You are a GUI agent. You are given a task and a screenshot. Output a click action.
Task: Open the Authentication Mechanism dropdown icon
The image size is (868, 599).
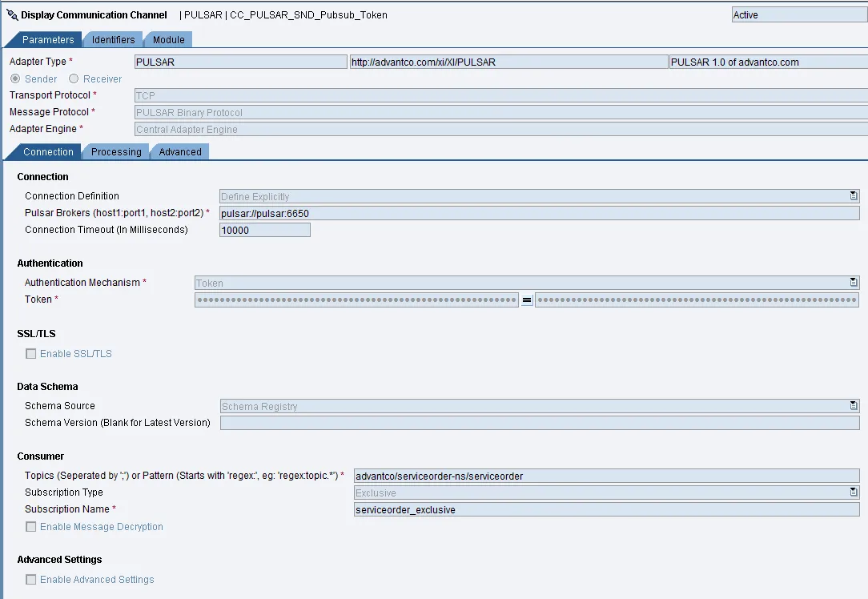[853, 283]
